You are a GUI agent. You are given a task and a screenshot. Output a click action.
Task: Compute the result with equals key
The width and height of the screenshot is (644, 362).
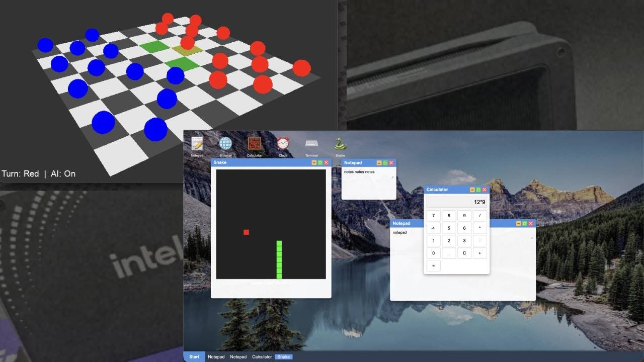(433, 266)
